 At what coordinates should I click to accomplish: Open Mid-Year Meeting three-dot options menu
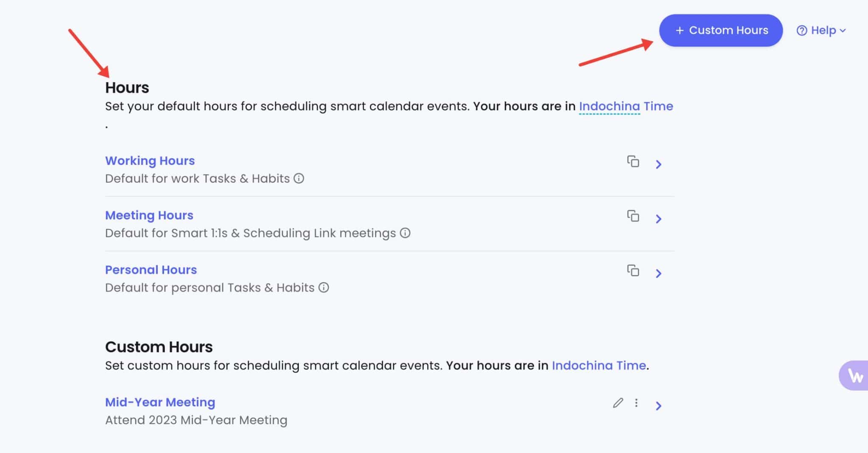click(636, 403)
